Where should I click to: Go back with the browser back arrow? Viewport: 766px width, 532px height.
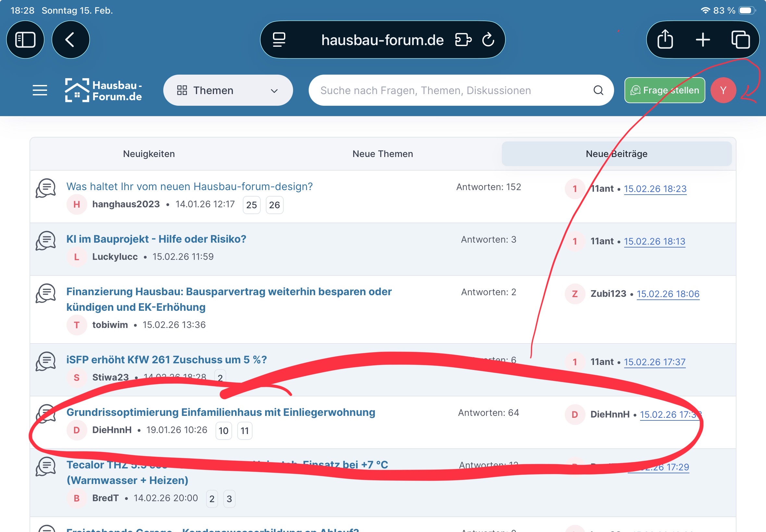coord(70,40)
